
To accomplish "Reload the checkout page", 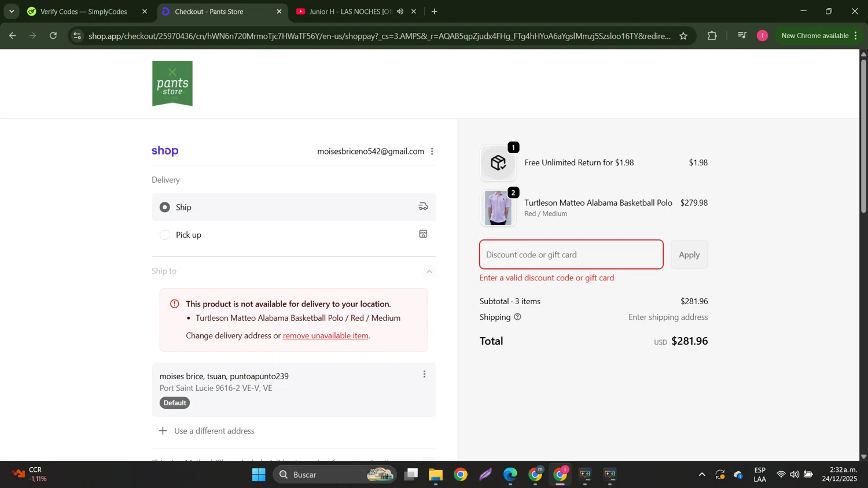I will click(x=53, y=36).
